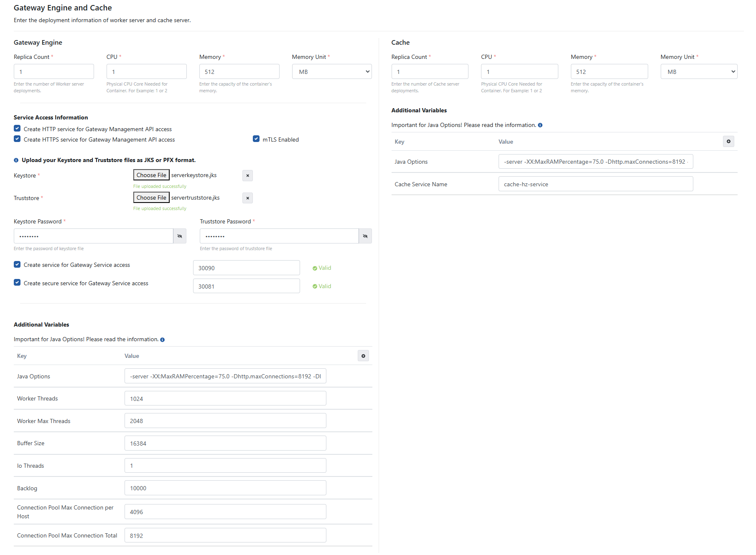
Task: Reveal the Truststore Password characters
Action: tap(365, 236)
